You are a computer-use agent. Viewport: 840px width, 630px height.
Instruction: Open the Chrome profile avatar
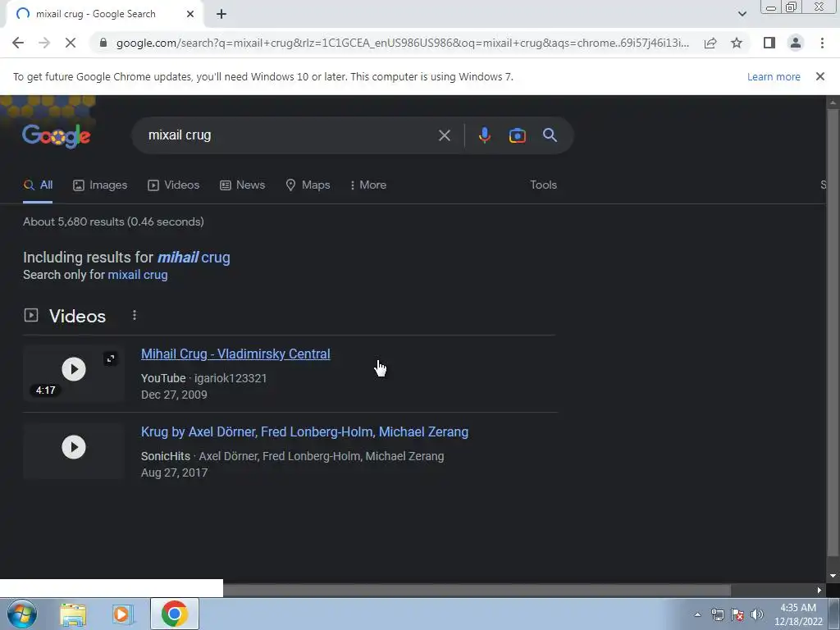(x=796, y=43)
